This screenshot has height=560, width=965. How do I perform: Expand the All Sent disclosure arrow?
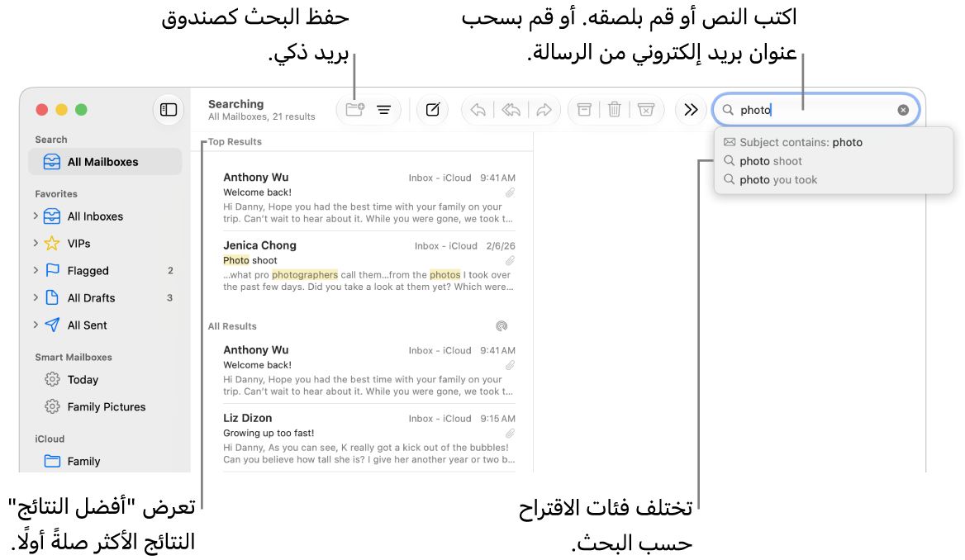(x=36, y=325)
